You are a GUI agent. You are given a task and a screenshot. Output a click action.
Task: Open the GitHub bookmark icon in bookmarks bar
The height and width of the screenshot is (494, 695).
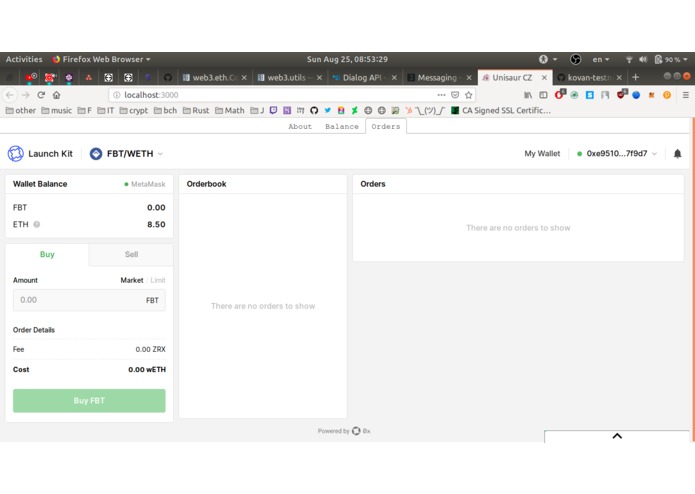click(314, 110)
